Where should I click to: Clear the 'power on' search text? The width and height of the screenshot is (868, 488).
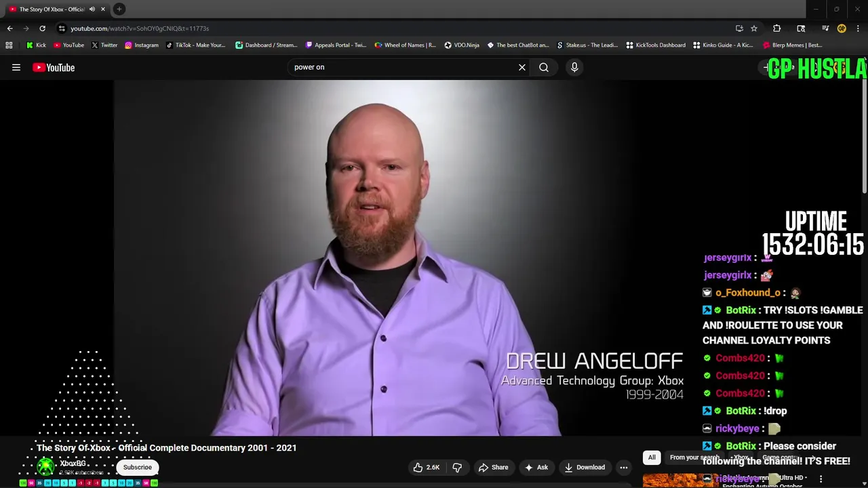pyautogui.click(x=522, y=67)
